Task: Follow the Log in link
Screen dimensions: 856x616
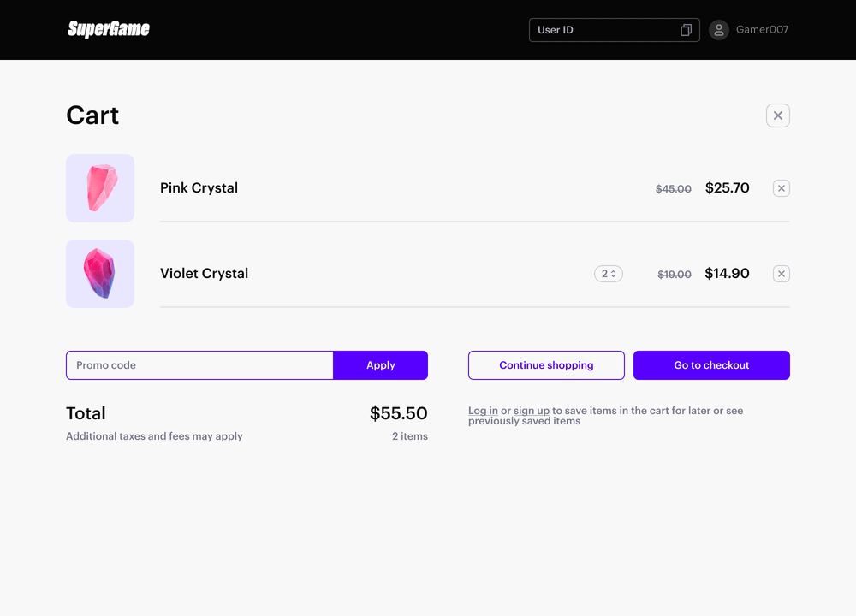Action: (483, 411)
